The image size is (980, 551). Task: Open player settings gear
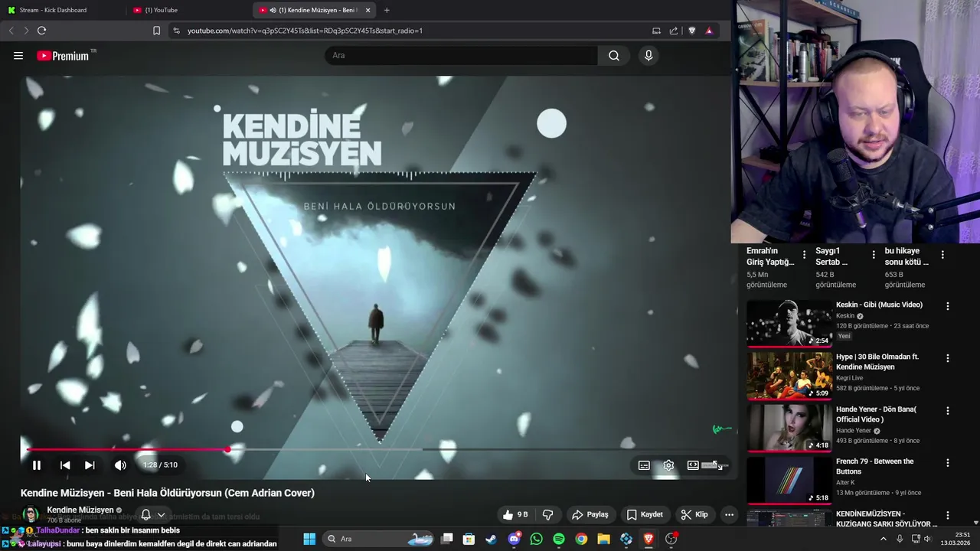[x=668, y=465]
